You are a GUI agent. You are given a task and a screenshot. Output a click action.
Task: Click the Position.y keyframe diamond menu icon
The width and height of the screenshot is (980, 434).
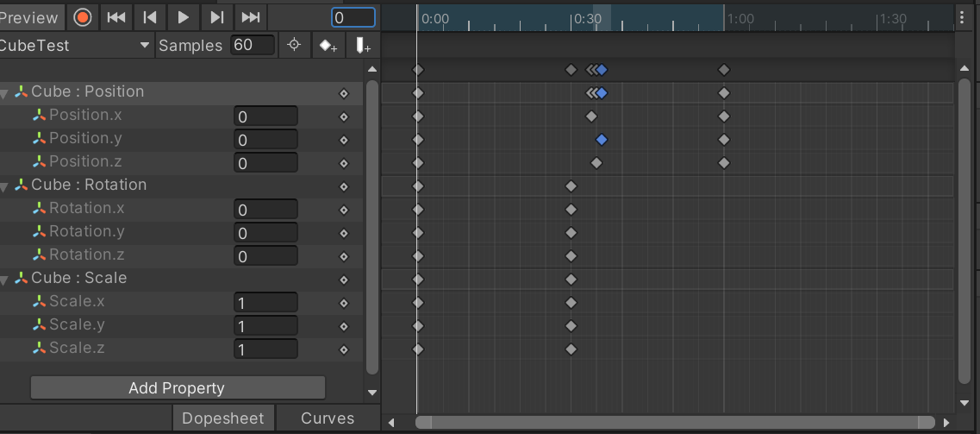tap(343, 140)
